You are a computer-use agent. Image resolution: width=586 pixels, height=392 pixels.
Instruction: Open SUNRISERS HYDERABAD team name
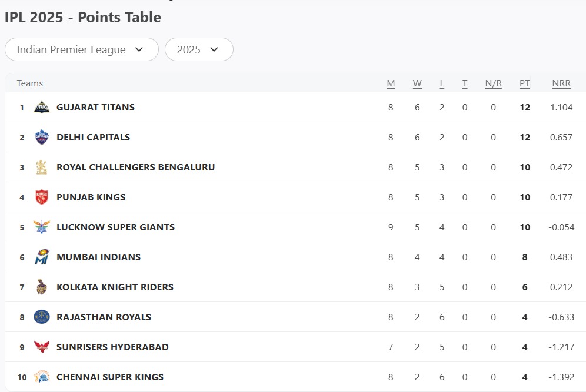click(x=112, y=347)
